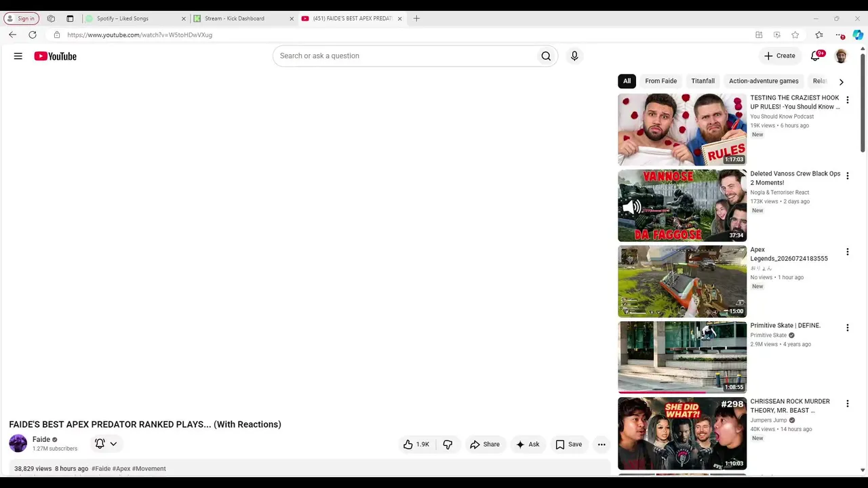Open the #Faide hashtag link
Viewport: 868px width, 488px height.
tap(101, 469)
